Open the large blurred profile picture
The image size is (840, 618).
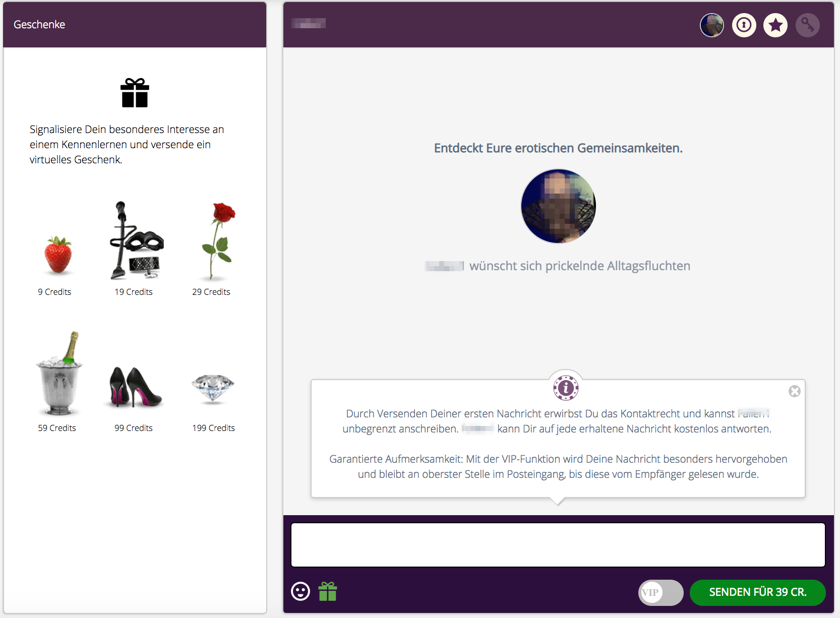(558, 206)
